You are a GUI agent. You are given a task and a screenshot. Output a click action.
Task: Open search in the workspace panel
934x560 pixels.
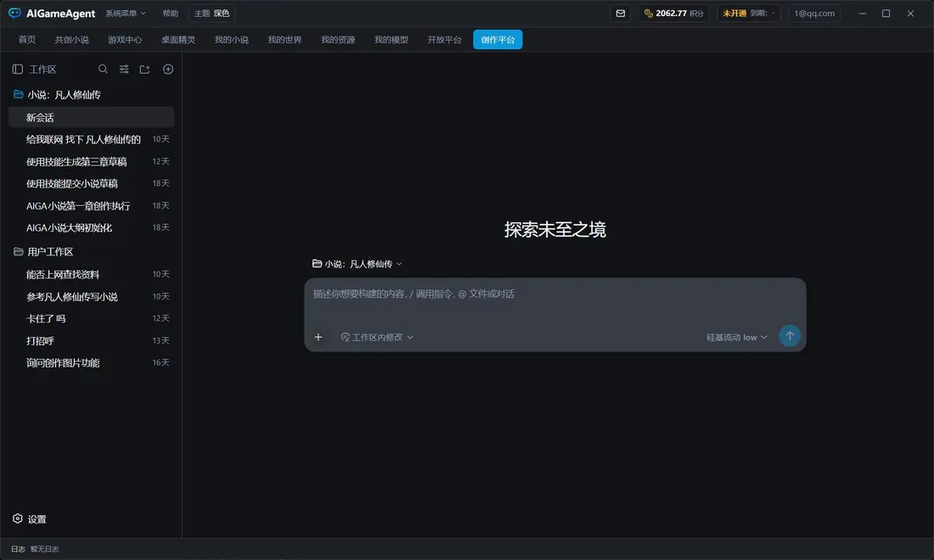pyautogui.click(x=103, y=69)
